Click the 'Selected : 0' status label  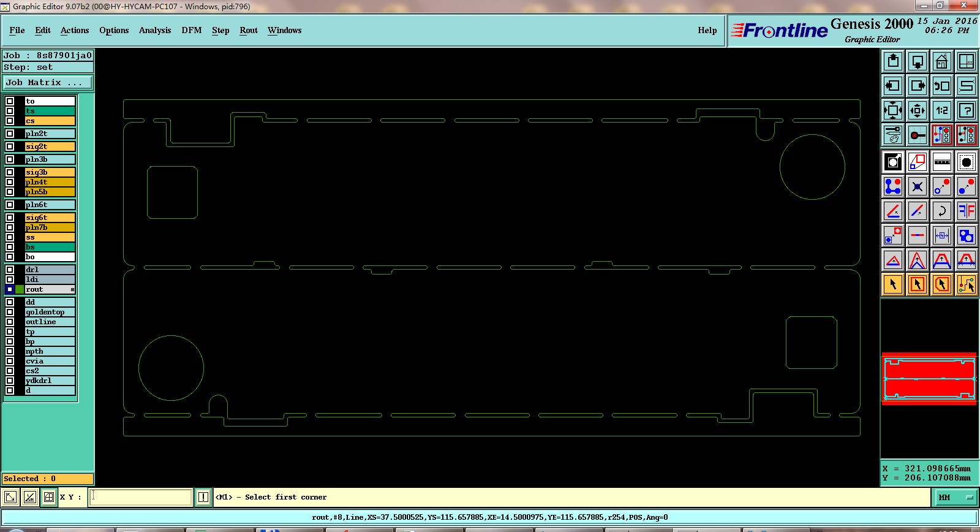point(48,479)
